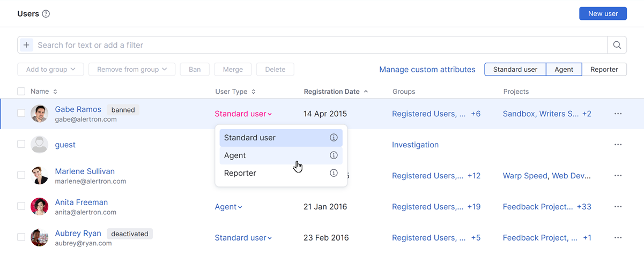Tick the checkbox for Gabe Ramos
Screen dimensions: 644x255
[21, 114]
